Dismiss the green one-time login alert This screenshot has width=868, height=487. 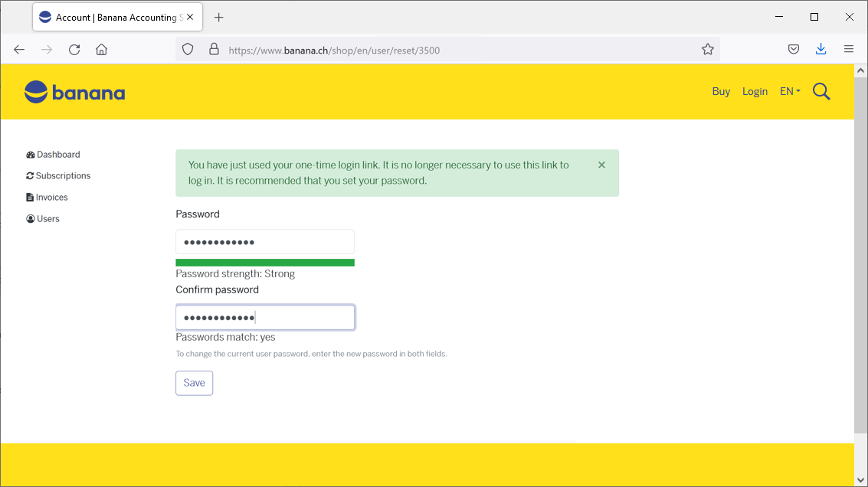[601, 165]
